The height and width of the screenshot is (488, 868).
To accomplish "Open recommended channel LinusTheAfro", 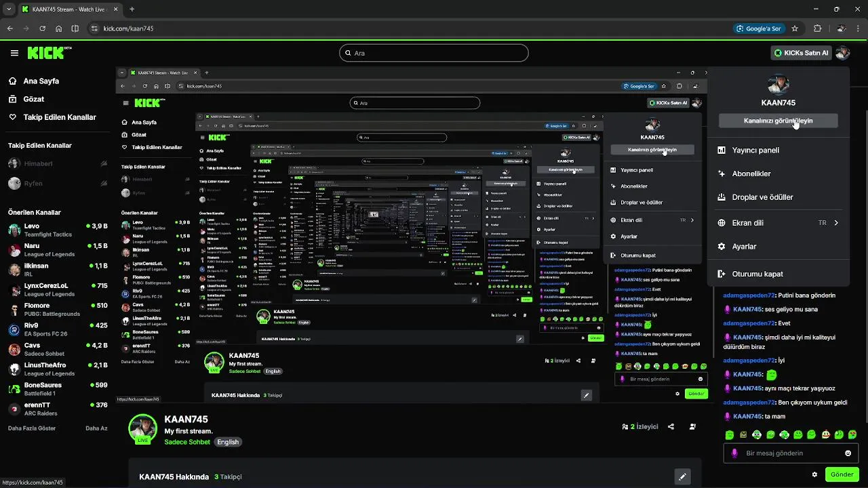I will (x=58, y=369).
